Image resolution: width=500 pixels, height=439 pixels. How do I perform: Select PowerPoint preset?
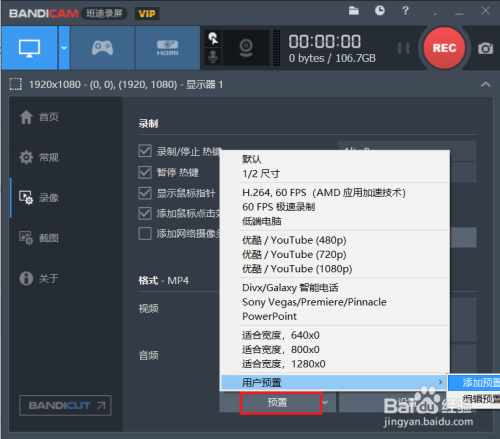[335, 316]
